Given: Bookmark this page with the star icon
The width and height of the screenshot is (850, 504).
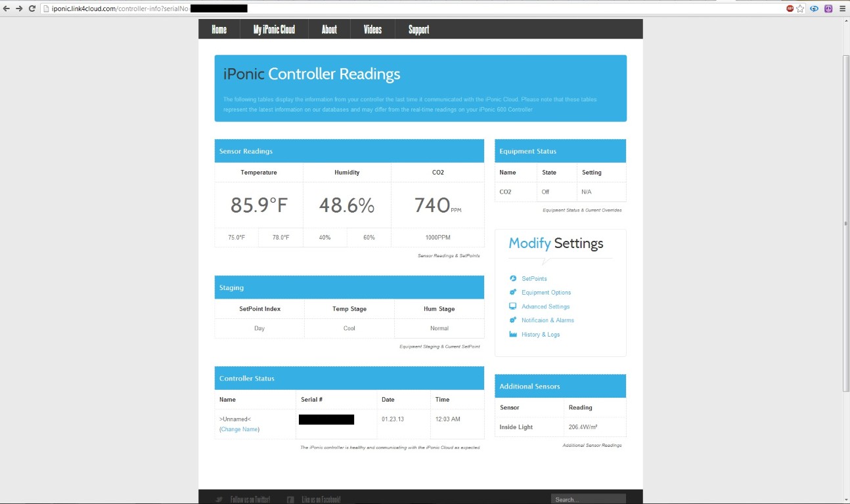Looking at the screenshot, I should pos(800,9).
